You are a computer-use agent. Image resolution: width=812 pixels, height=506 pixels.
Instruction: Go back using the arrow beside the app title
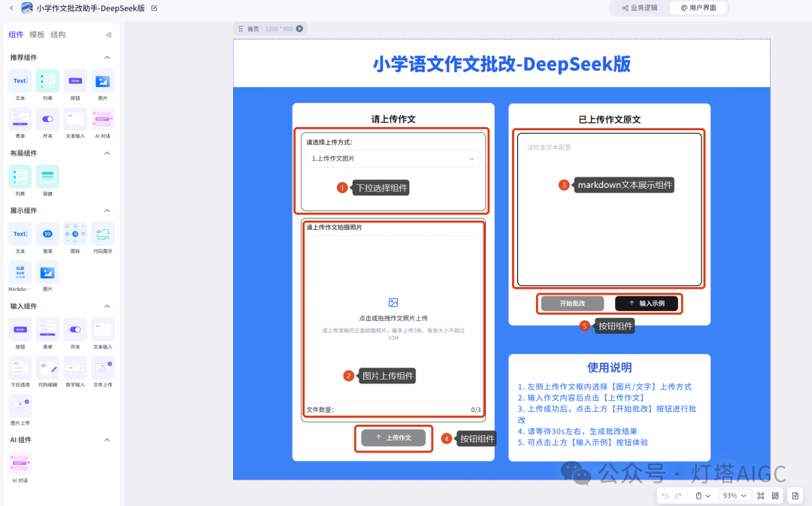pyautogui.click(x=11, y=8)
